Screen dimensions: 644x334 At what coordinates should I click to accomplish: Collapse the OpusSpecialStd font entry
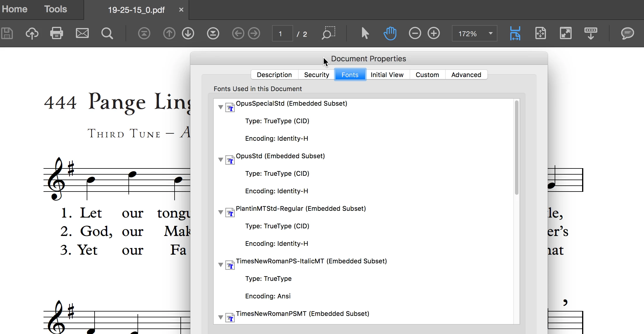click(x=221, y=107)
